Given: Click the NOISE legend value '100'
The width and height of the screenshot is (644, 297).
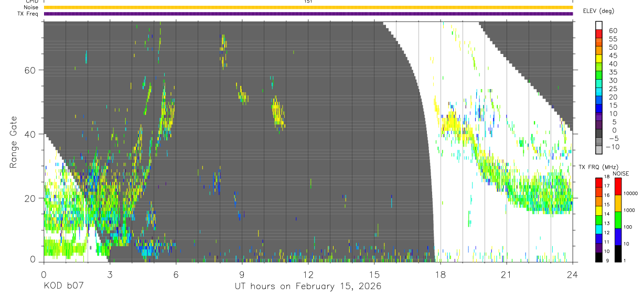Looking at the screenshot, I should (629, 227).
